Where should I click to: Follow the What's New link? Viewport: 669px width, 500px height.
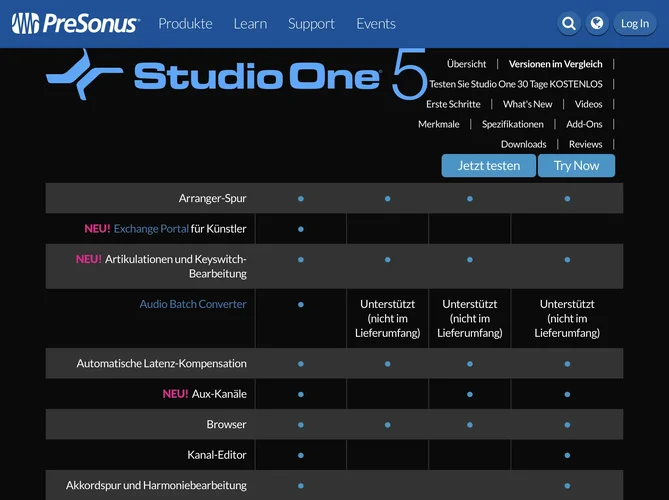click(527, 104)
